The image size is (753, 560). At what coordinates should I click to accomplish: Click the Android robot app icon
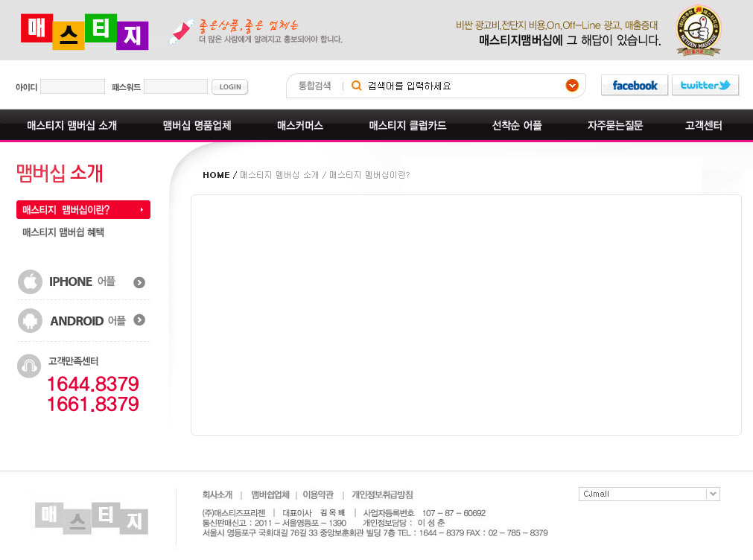point(30,320)
